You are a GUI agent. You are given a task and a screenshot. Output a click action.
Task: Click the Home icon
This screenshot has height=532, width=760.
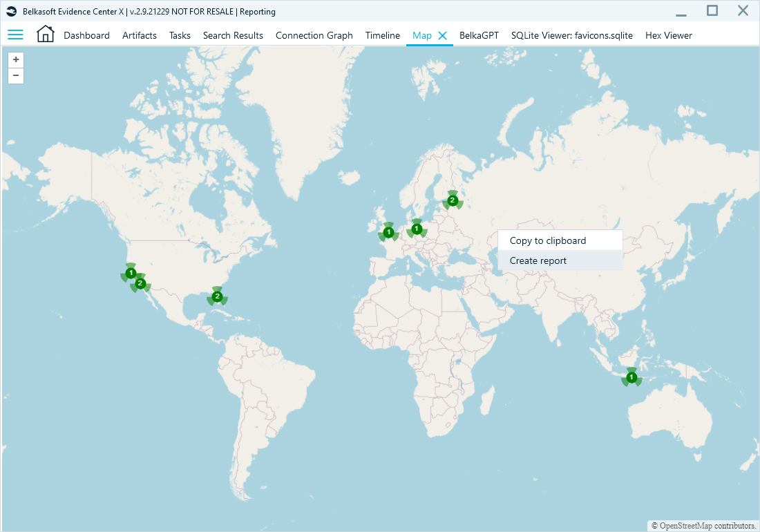pyautogui.click(x=45, y=33)
